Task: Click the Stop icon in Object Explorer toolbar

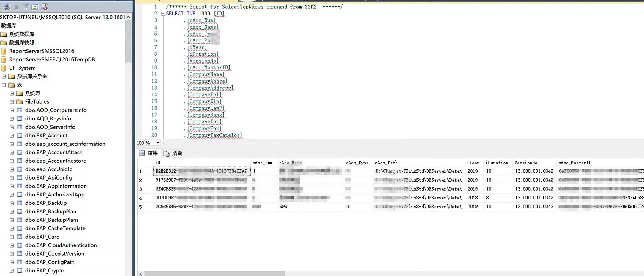Action: click(16, 7)
